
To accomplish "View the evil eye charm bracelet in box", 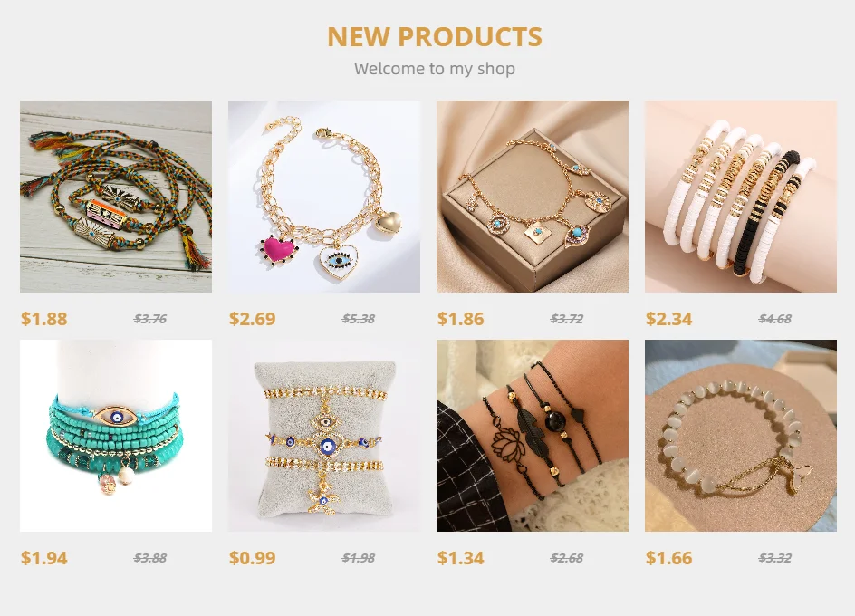I will [533, 197].
